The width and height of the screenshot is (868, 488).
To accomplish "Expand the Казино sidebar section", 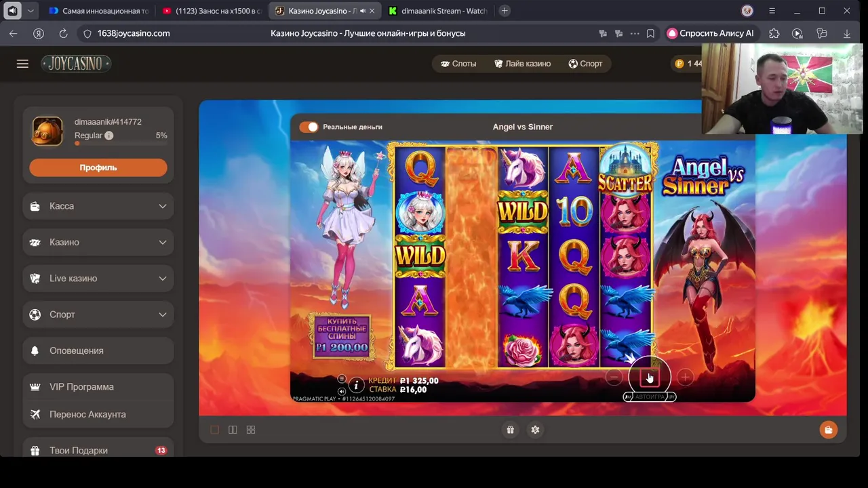I will click(98, 242).
